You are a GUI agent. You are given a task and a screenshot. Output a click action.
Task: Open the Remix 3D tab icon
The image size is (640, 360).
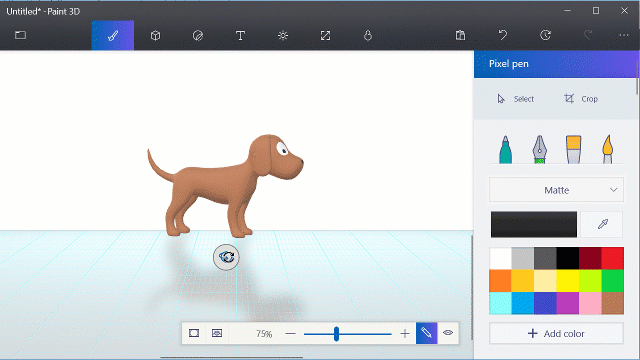(x=368, y=36)
